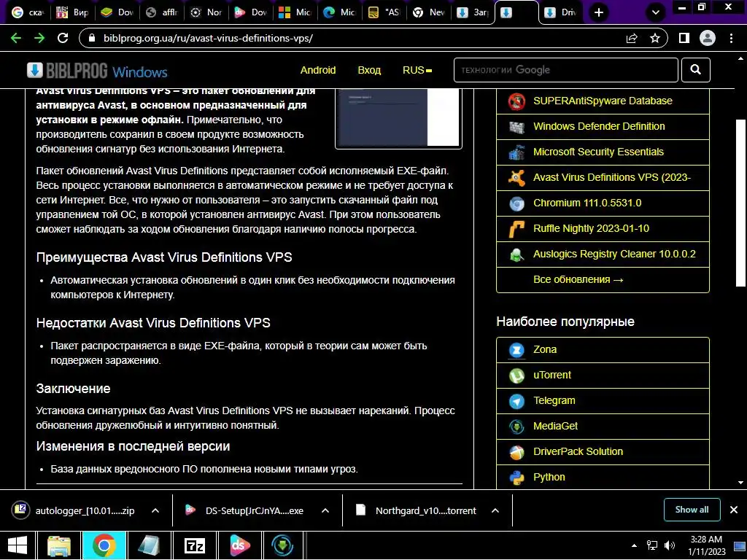
Task: Click the uTorrent icon in popular list
Action: coord(516,376)
